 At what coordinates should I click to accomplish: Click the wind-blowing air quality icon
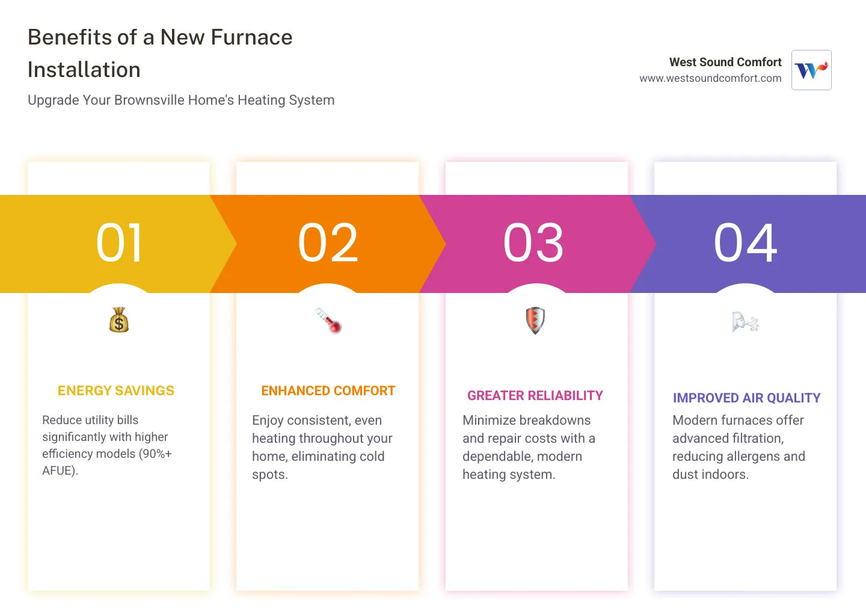pos(745,322)
